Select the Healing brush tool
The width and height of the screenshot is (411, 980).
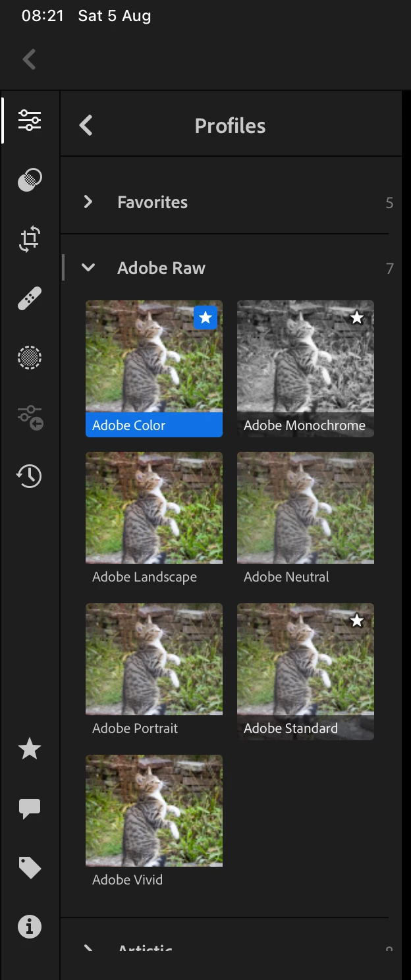pyautogui.click(x=30, y=298)
